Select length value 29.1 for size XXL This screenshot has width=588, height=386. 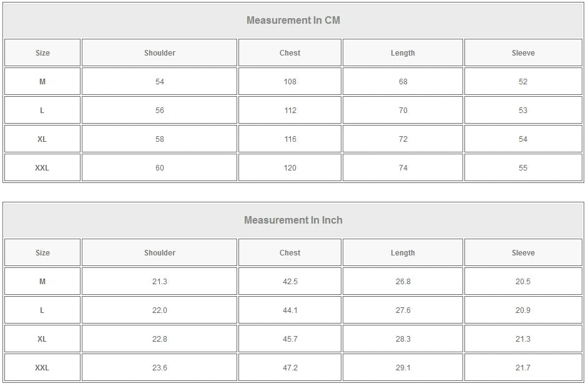(403, 368)
